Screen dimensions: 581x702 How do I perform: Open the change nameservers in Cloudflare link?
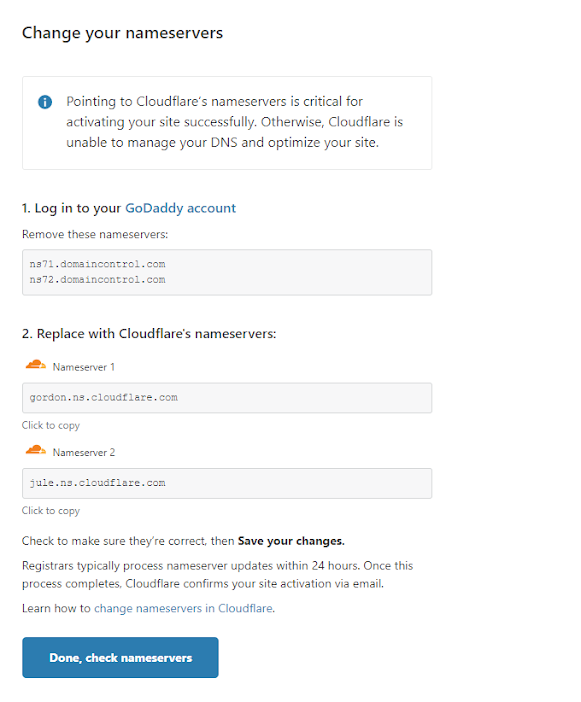(183, 608)
